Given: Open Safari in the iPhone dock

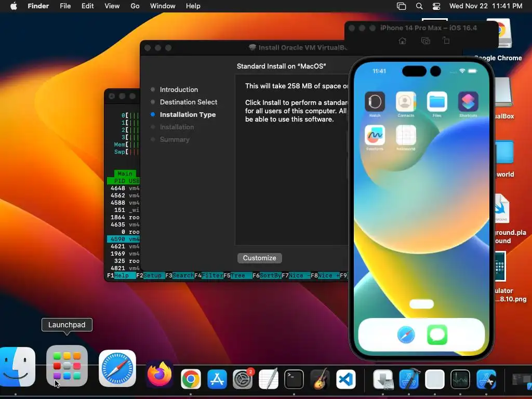Looking at the screenshot, I should coord(406,335).
